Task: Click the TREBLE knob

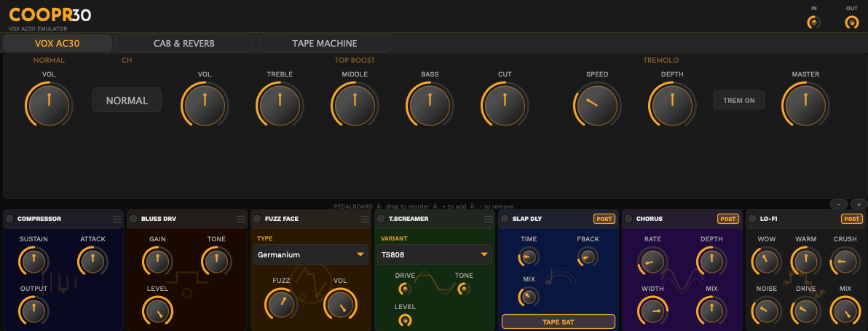Action: pos(280,105)
